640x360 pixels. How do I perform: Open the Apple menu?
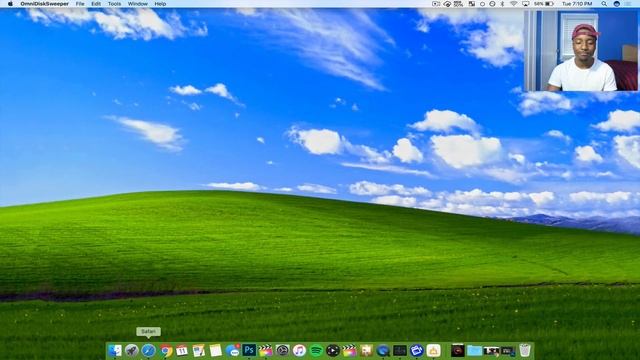(x=10, y=4)
